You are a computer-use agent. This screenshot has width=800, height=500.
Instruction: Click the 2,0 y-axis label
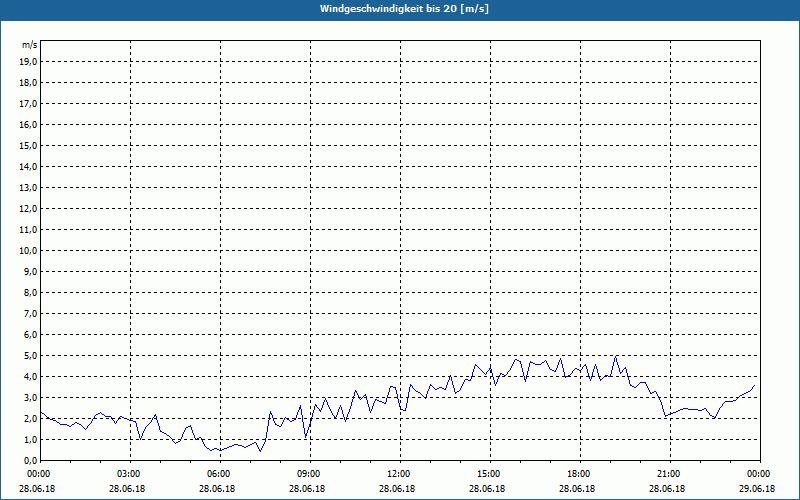pyautogui.click(x=30, y=418)
